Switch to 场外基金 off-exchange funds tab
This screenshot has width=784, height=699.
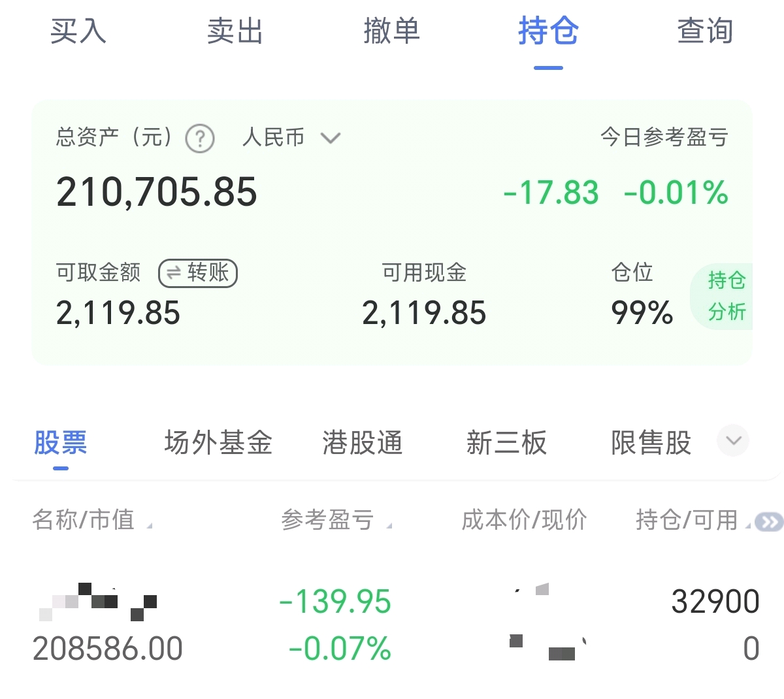[x=218, y=443]
